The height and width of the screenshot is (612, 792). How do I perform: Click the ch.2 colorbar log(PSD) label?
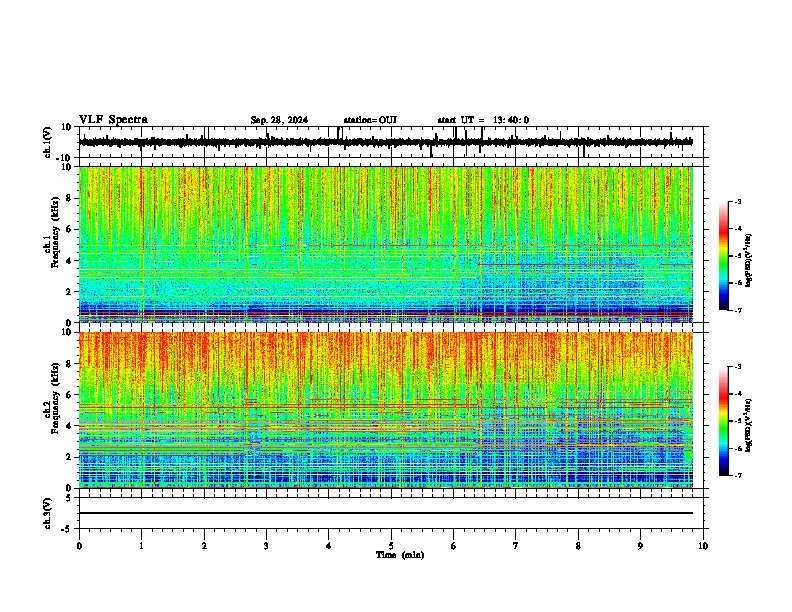(748, 425)
